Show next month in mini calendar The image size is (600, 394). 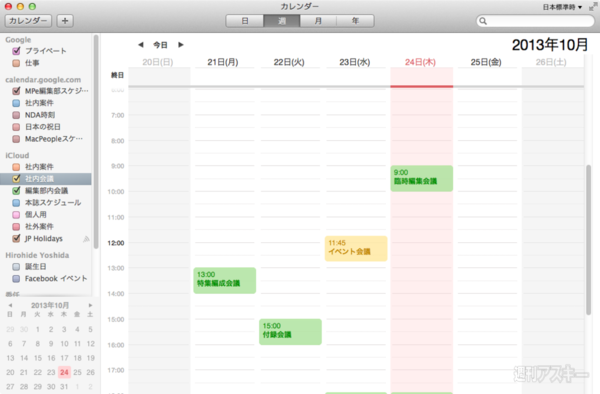(x=90, y=305)
